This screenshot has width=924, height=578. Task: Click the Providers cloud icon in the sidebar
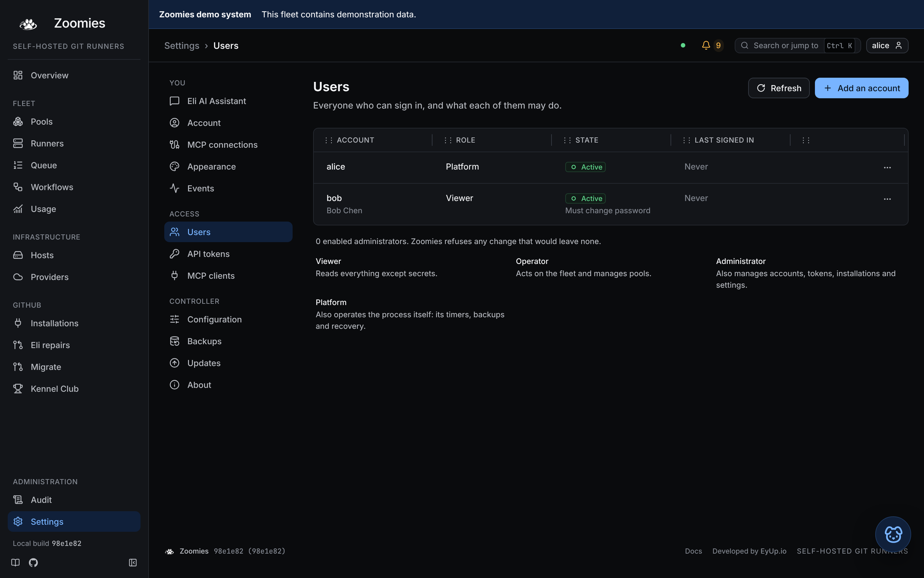18,277
